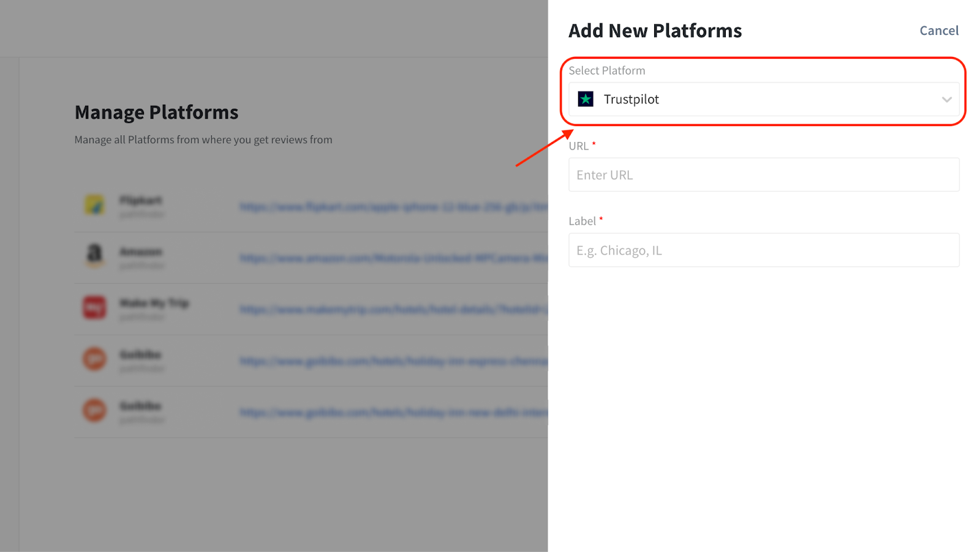The height and width of the screenshot is (552, 980).
Task: Expand the Select Platform dropdown chevron
Action: point(946,99)
